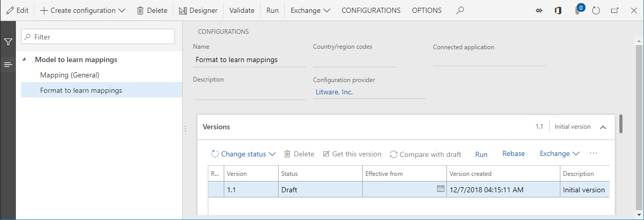The height and width of the screenshot is (220, 644).
Task: Open the filter pane funnel icon
Action: [x=8, y=42]
